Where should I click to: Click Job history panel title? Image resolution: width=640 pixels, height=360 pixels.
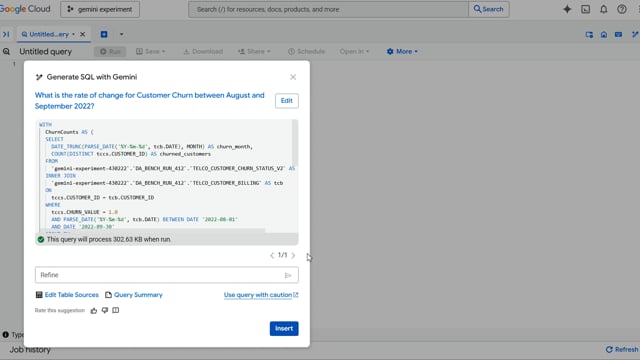pos(30,350)
